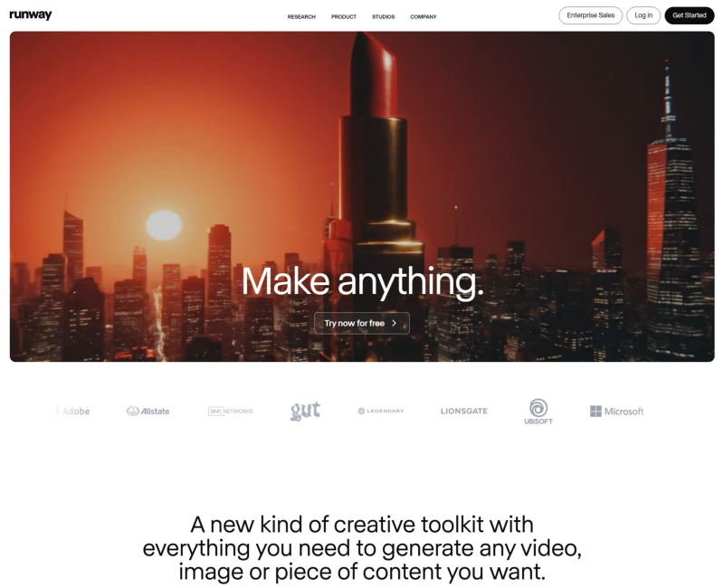Click the chevron arrow in Try now button
Image resolution: width=724 pixels, height=588 pixels.
(394, 323)
